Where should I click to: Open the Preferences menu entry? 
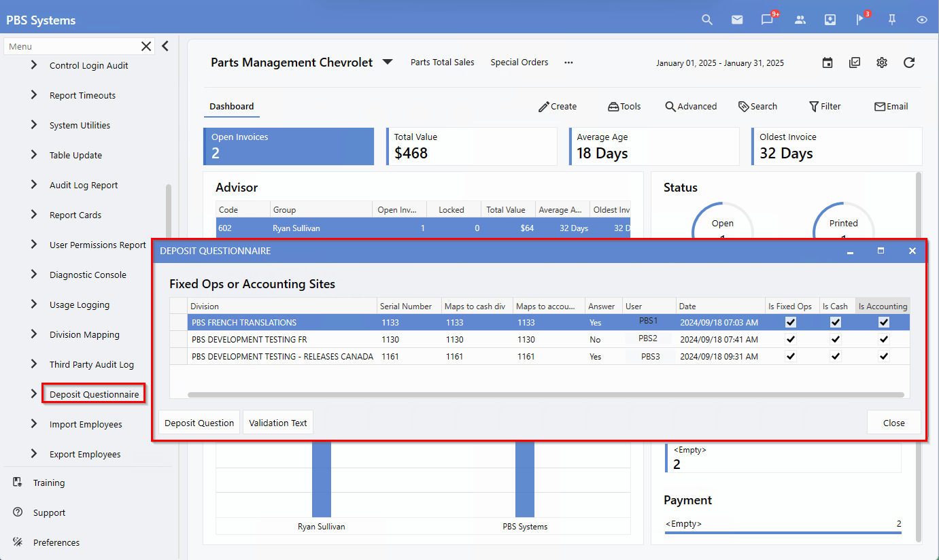pyautogui.click(x=56, y=542)
